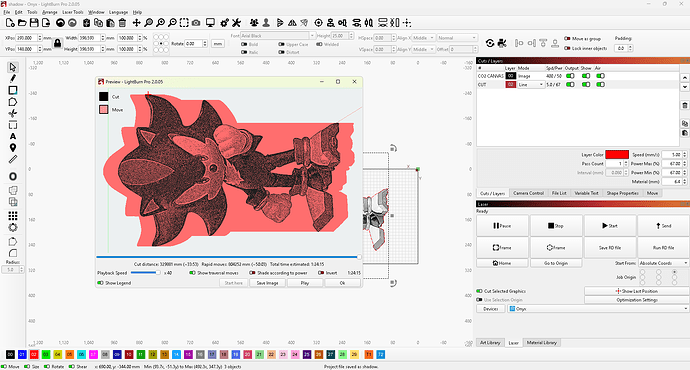This screenshot has height=370, width=690.
Task: Open a project with the folder icon
Action: (x=22, y=23)
